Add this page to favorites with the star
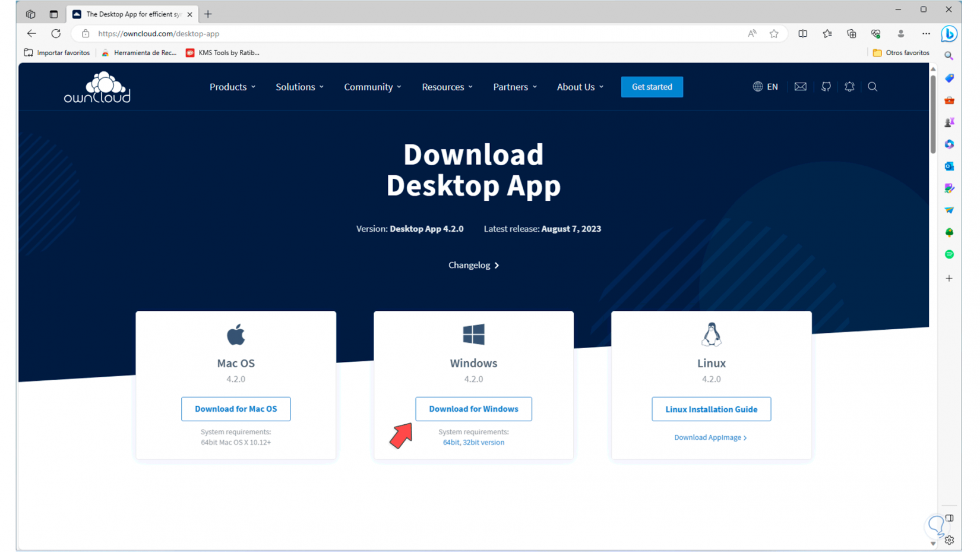Image resolution: width=980 pixels, height=552 pixels. point(774,34)
